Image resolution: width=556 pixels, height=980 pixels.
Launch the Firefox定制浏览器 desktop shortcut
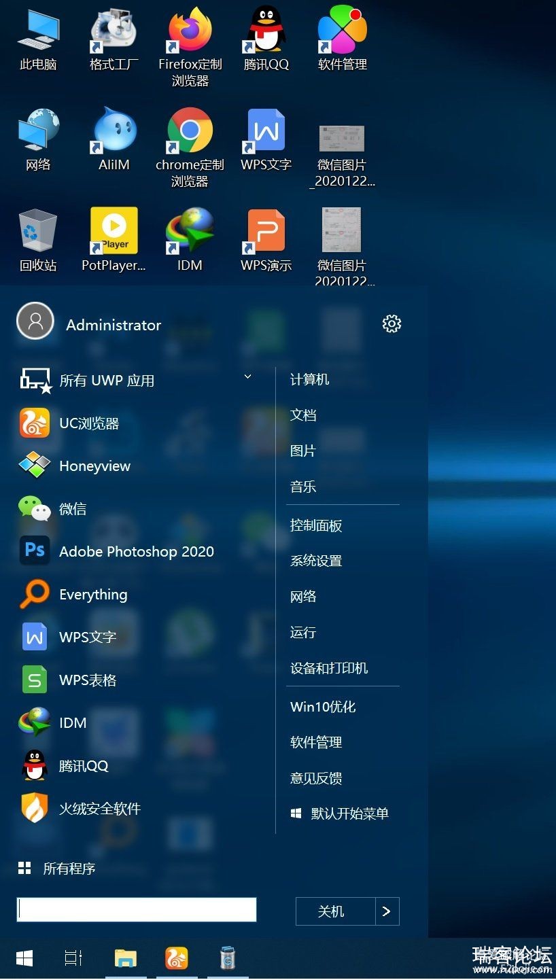(x=190, y=48)
